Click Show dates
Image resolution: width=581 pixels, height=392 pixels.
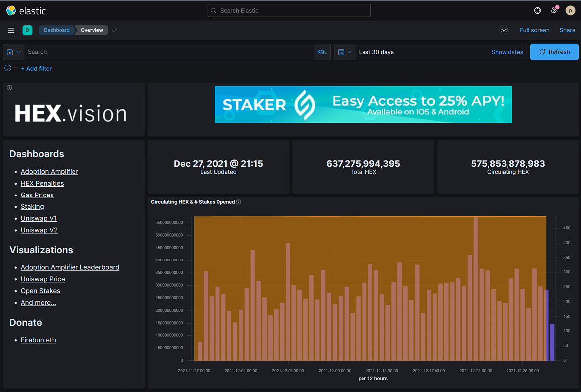508,52
